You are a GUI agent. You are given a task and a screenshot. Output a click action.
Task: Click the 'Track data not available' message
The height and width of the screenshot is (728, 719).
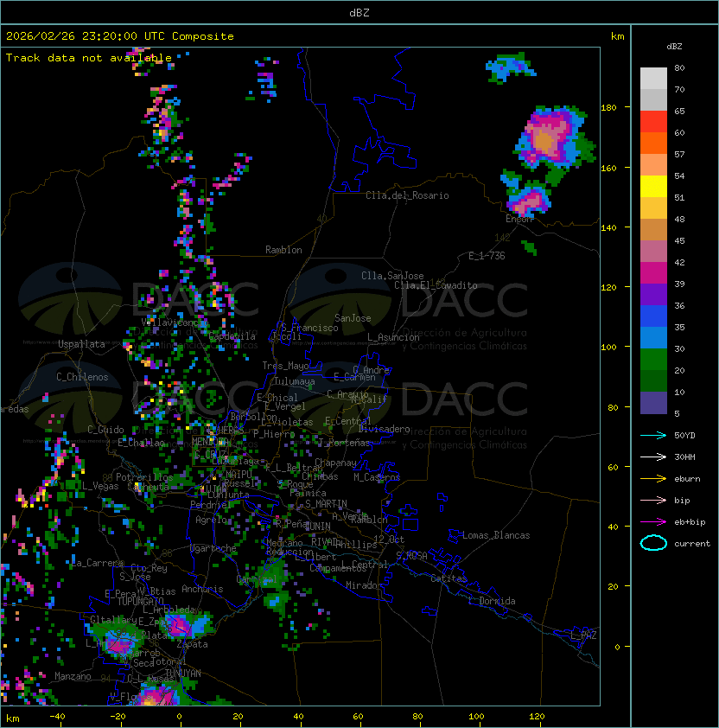89,58
